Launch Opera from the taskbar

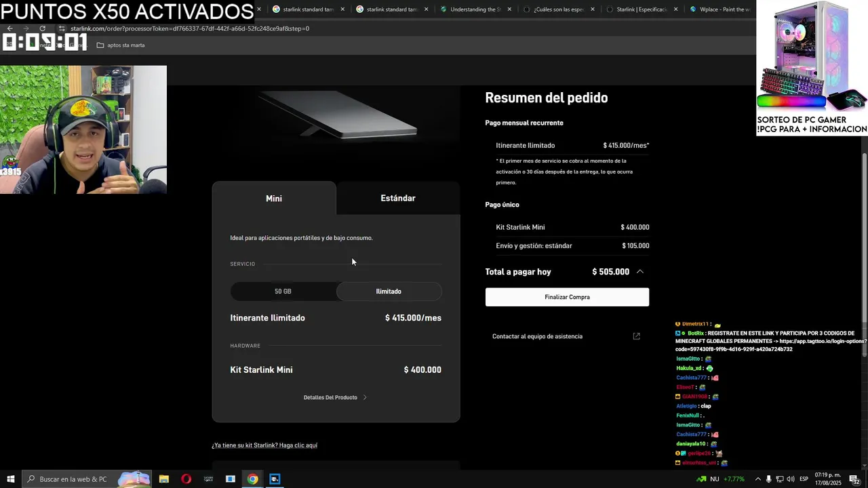point(186,479)
